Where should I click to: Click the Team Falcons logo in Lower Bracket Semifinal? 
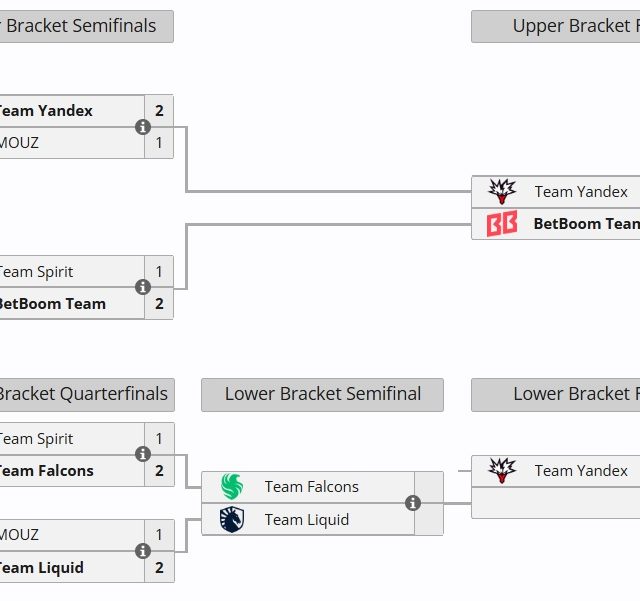tap(232, 487)
